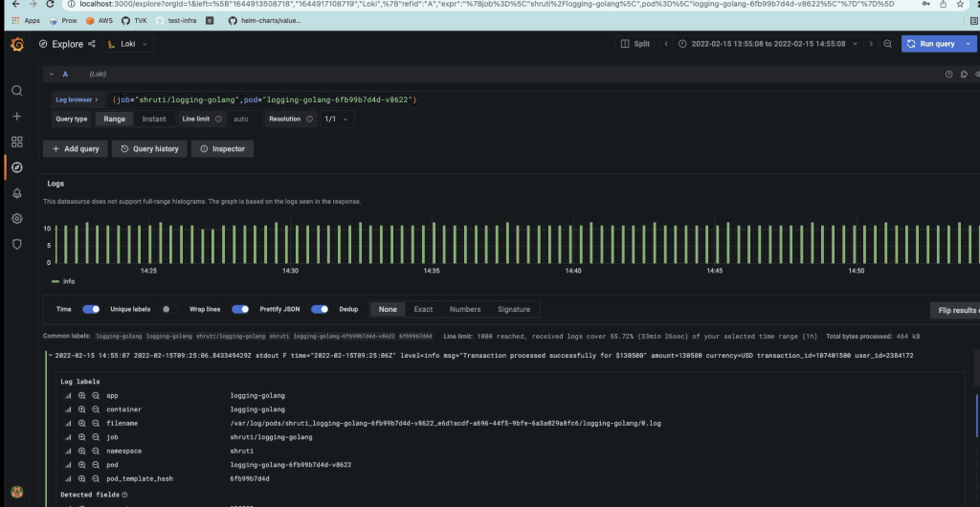Image resolution: width=980 pixels, height=507 pixels.
Task: Filter for value of the pod label
Action: point(82,465)
